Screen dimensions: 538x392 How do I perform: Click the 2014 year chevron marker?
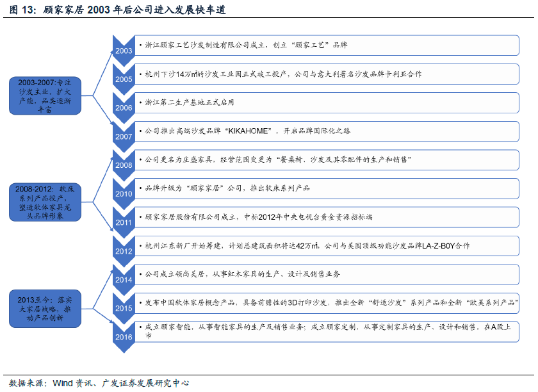pyautogui.click(x=124, y=280)
